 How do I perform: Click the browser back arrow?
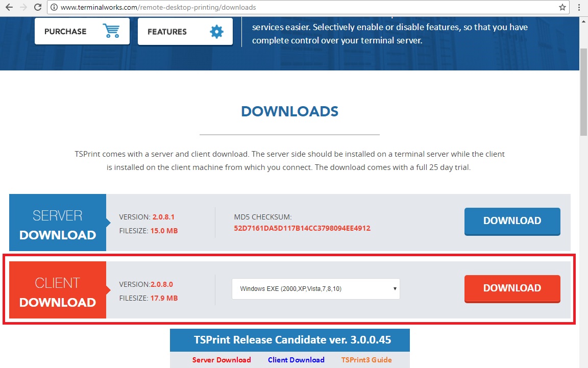click(x=9, y=8)
